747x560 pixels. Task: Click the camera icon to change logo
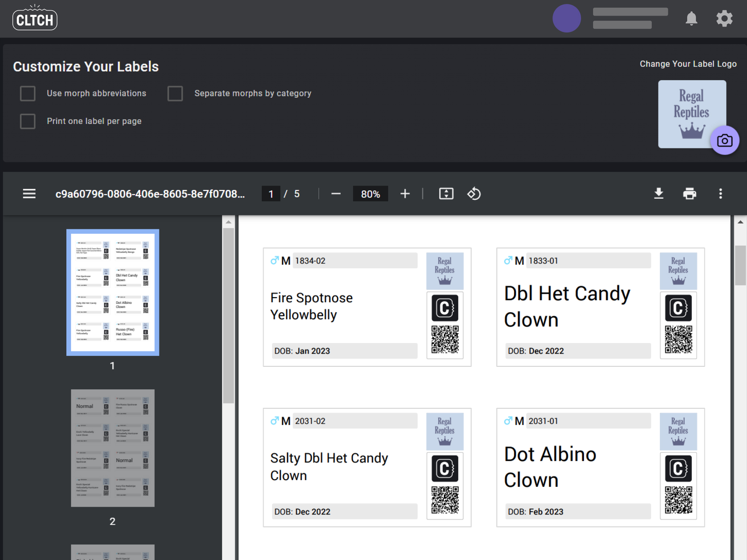[x=724, y=140]
